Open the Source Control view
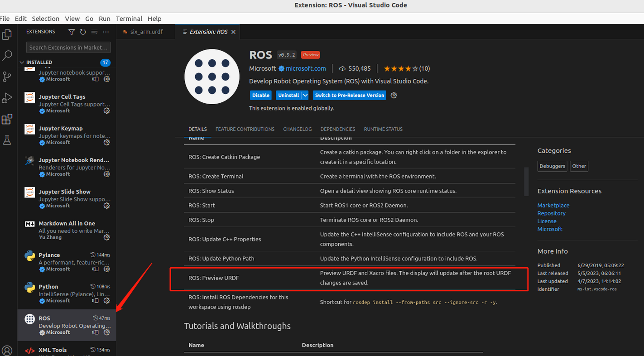The height and width of the screenshot is (356, 644). (7, 77)
